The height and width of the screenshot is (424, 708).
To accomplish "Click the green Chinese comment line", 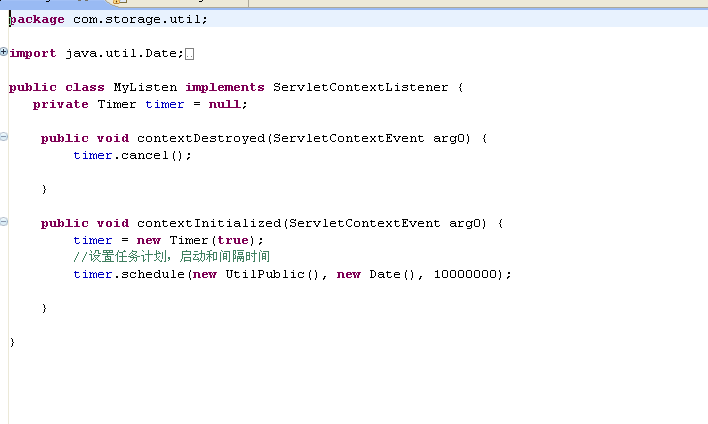I will (172, 257).
